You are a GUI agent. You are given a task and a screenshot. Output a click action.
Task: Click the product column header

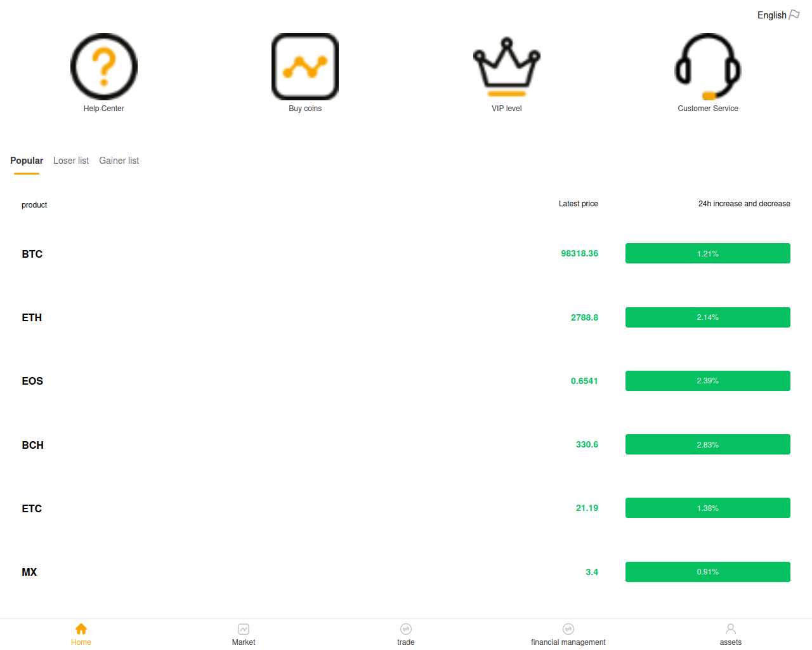[34, 205]
